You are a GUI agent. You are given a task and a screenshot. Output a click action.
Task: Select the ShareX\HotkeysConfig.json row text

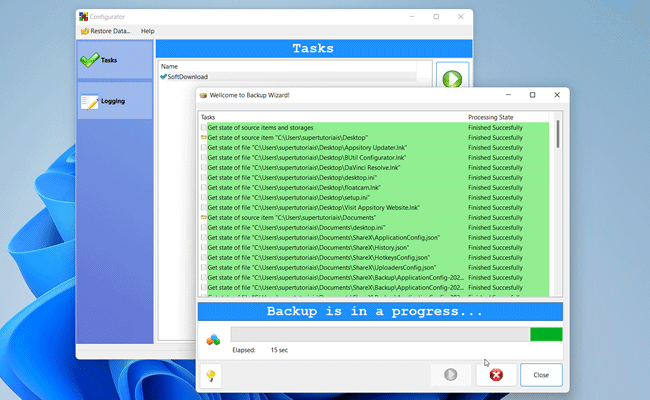tap(318, 257)
